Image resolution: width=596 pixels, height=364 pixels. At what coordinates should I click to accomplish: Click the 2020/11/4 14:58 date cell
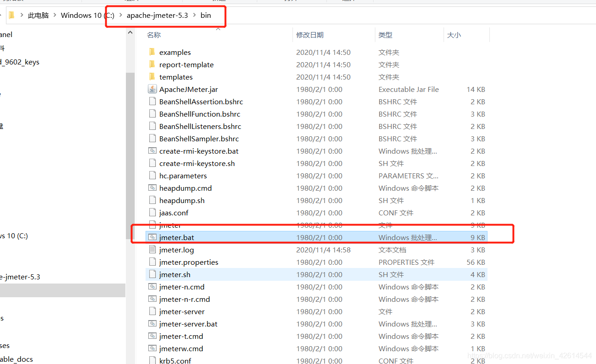(x=323, y=250)
